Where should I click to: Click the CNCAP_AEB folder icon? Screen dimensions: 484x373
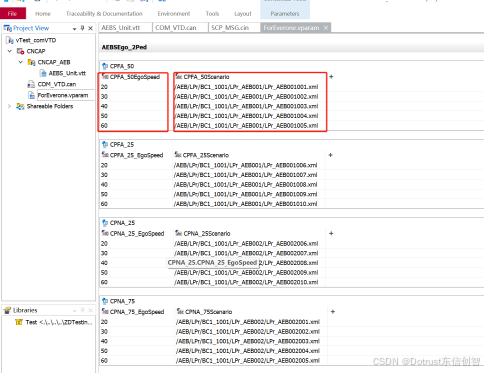32,62
